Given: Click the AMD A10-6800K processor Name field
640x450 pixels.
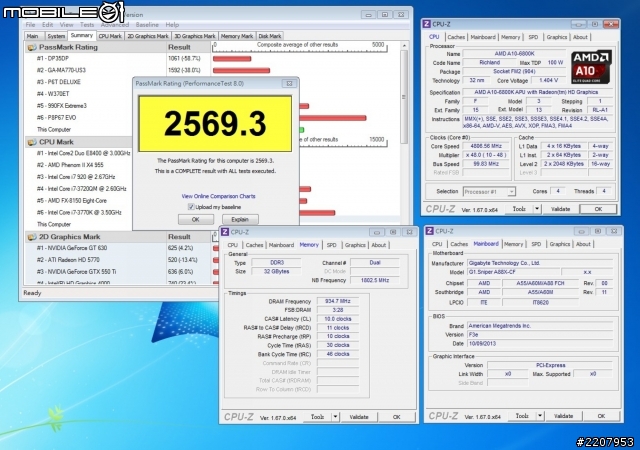Looking at the screenshot, I should (514, 54).
